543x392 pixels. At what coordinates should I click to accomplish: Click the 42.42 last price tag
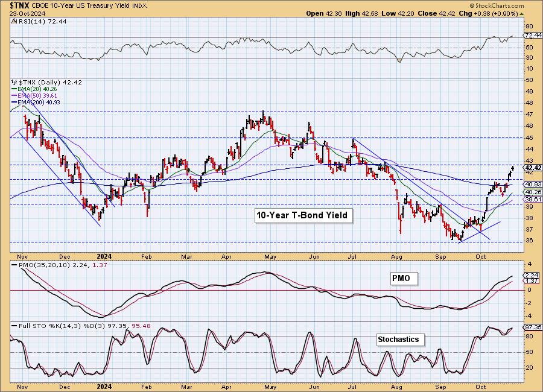(x=533, y=168)
